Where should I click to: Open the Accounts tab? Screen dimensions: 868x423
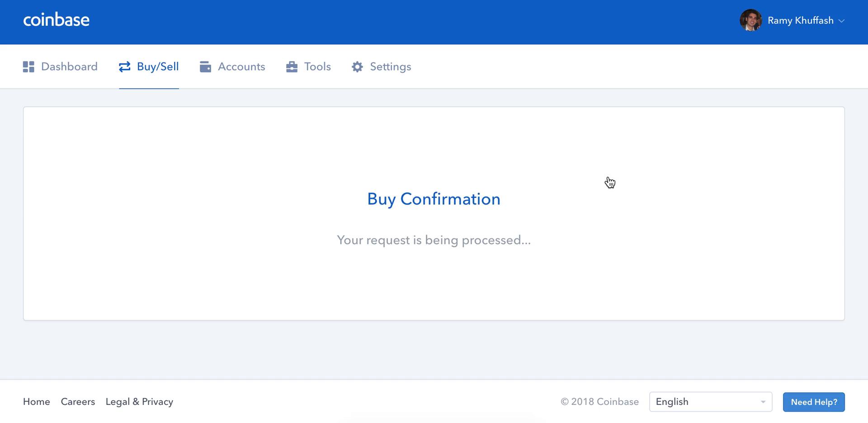[241, 66]
